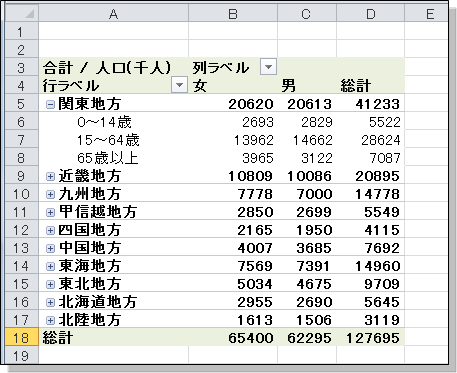This screenshot has height=373, width=457.
Task: Click cell value 3122
Action: 317,158
